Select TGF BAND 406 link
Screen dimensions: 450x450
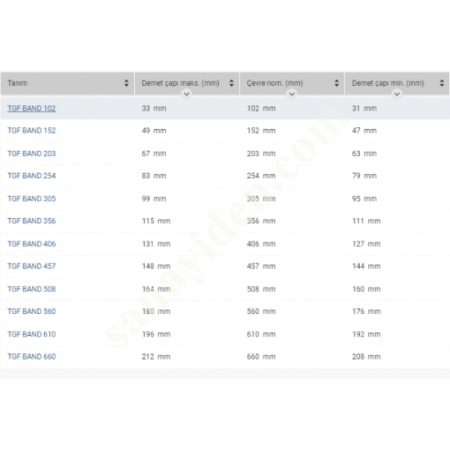point(32,244)
